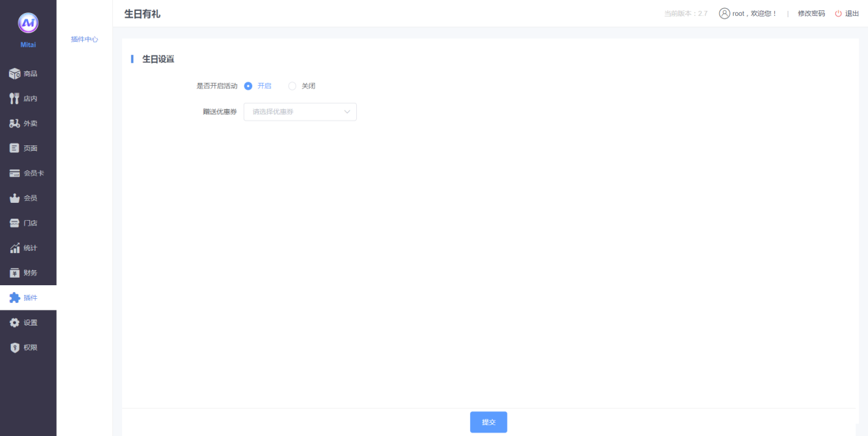
Task: Open 统计 via bar chart icon
Action: [14, 247]
